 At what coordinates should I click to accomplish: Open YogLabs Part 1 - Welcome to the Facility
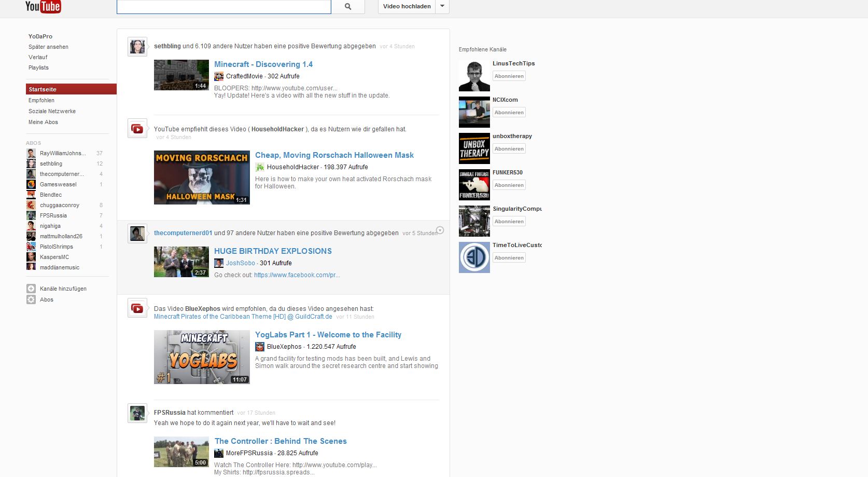pyautogui.click(x=328, y=335)
